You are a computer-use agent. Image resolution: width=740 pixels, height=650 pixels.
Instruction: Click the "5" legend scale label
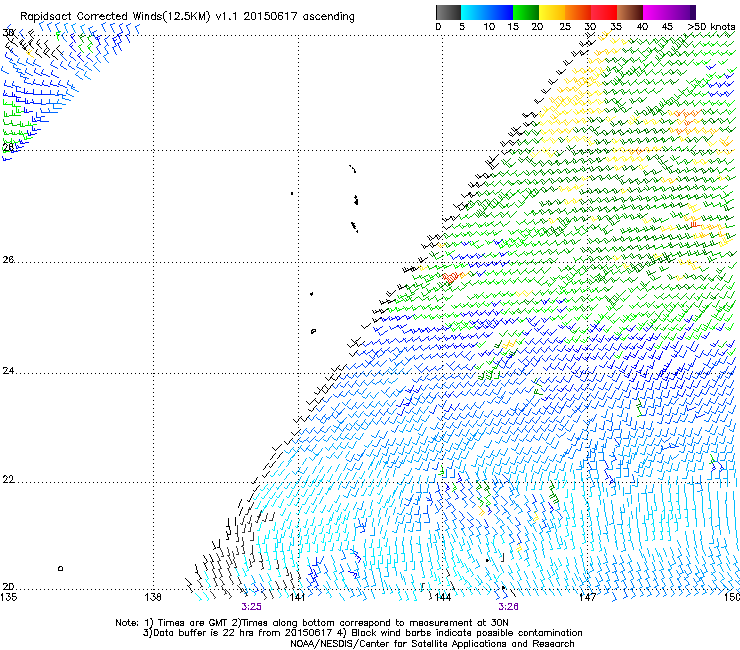tap(462, 27)
